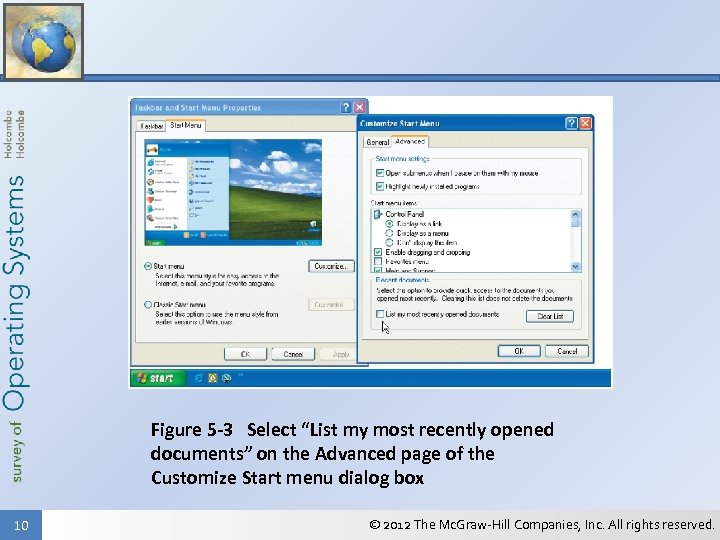Click the Control Panel list item text
Viewport: 720px width, 540px height.
click(405, 214)
